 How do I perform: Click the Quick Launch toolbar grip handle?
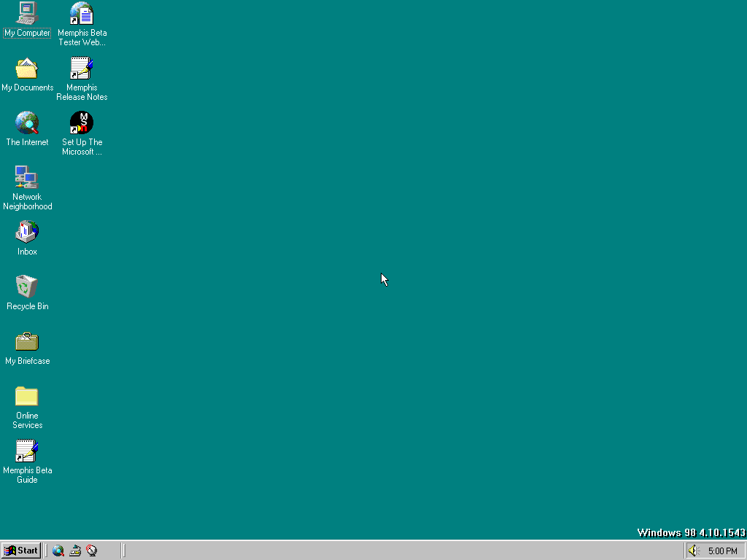click(46, 551)
